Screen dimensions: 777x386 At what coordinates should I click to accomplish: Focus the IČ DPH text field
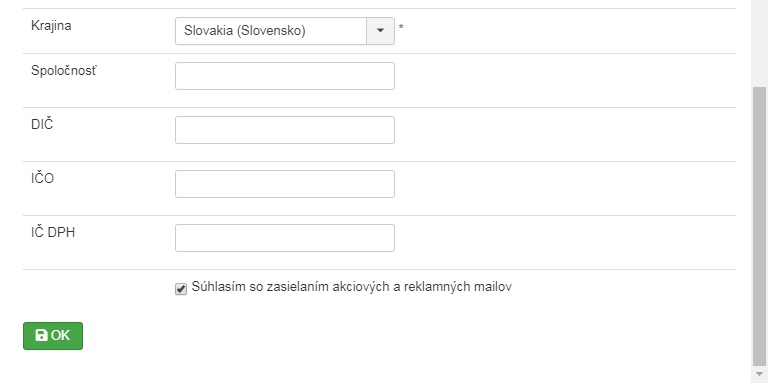[x=285, y=238]
